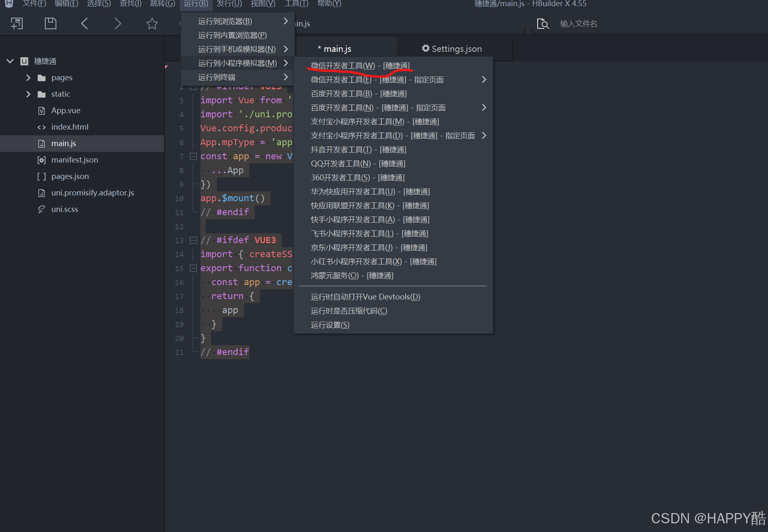Click the main.js file icon in the tree
The image size is (768, 532).
pos(42,144)
